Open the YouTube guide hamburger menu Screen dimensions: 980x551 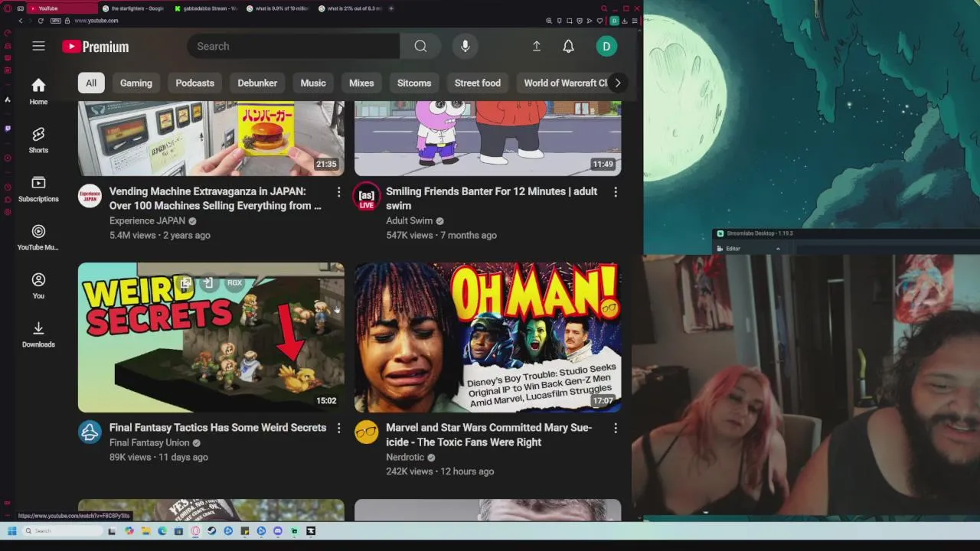(38, 46)
